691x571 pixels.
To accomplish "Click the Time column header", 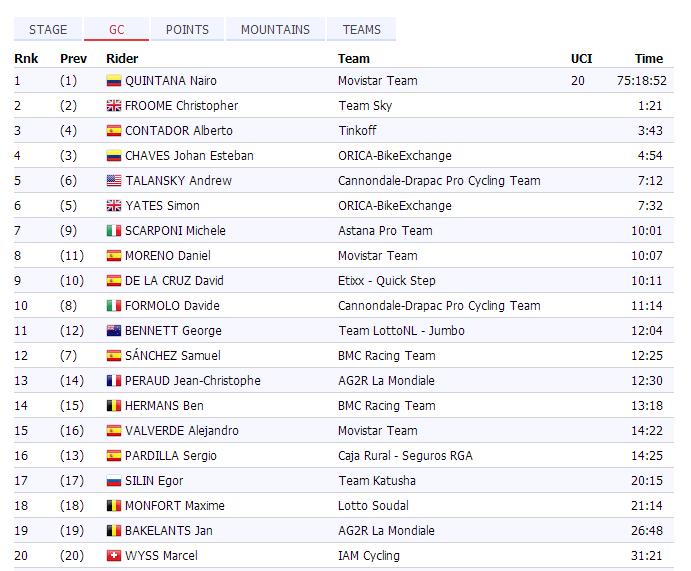I will click(648, 58).
